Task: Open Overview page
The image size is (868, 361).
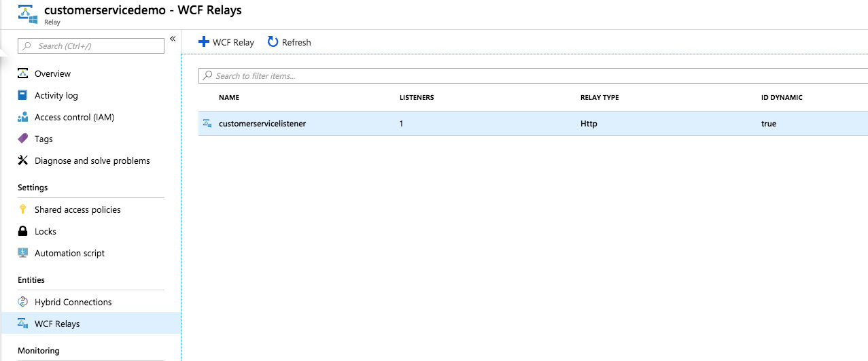Action: pyautogui.click(x=52, y=73)
